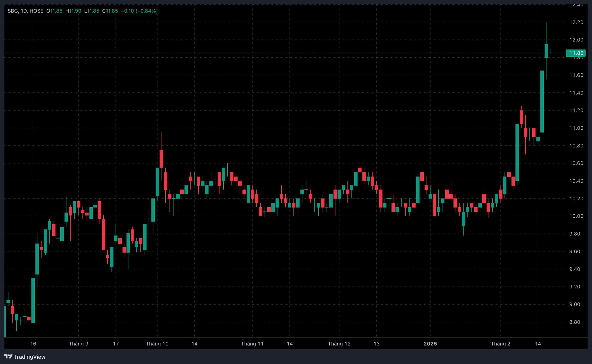Click the 12.00 price axis label

coord(576,40)
